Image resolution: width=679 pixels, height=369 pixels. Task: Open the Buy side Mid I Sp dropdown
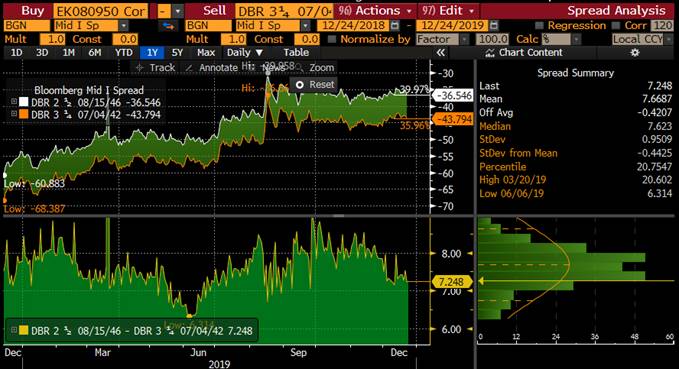click(124, 26)
